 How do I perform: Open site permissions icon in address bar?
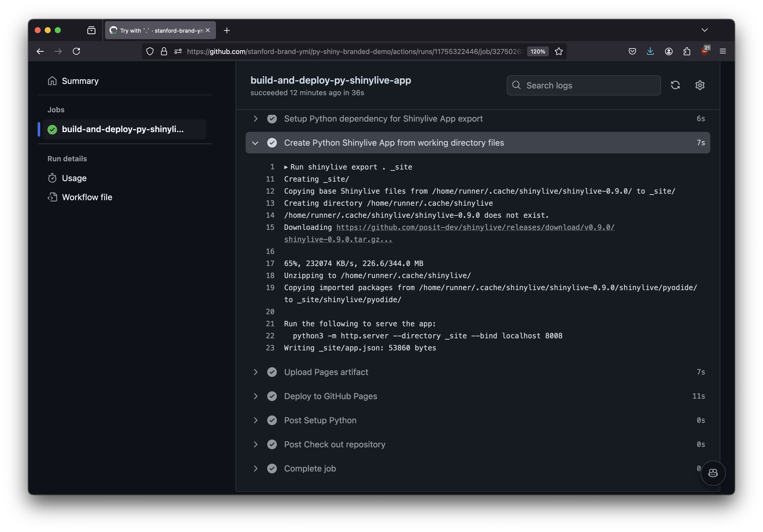coord(178,51)
